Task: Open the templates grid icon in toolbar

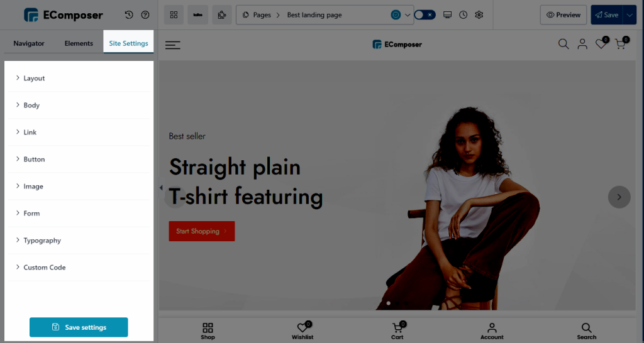Action: point(174,15)
